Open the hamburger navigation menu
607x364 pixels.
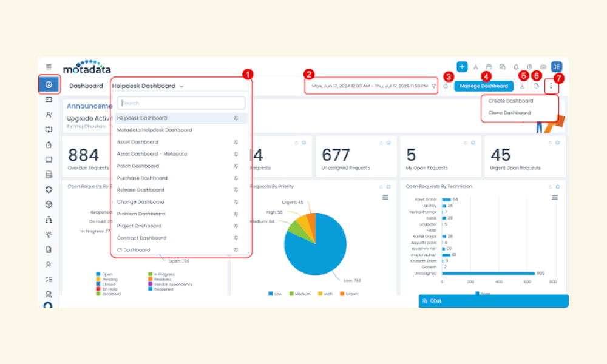point(49,67)
